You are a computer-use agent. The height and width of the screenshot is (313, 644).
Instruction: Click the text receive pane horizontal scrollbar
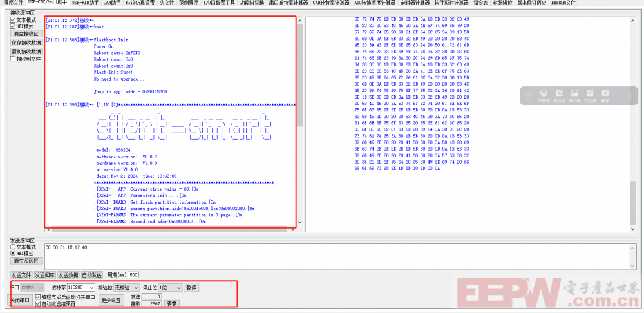pyautogui.click(x=170, y=229)
